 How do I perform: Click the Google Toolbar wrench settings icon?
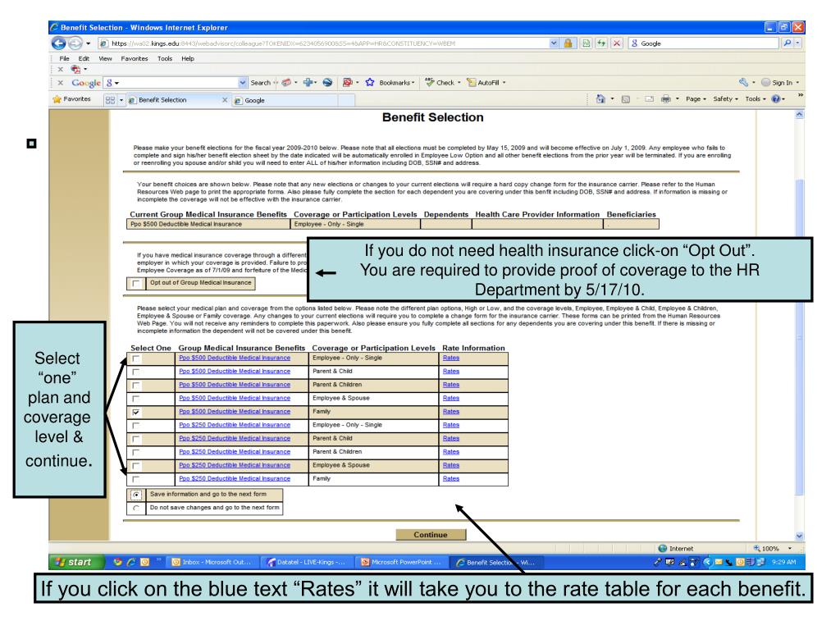point(743,83)
